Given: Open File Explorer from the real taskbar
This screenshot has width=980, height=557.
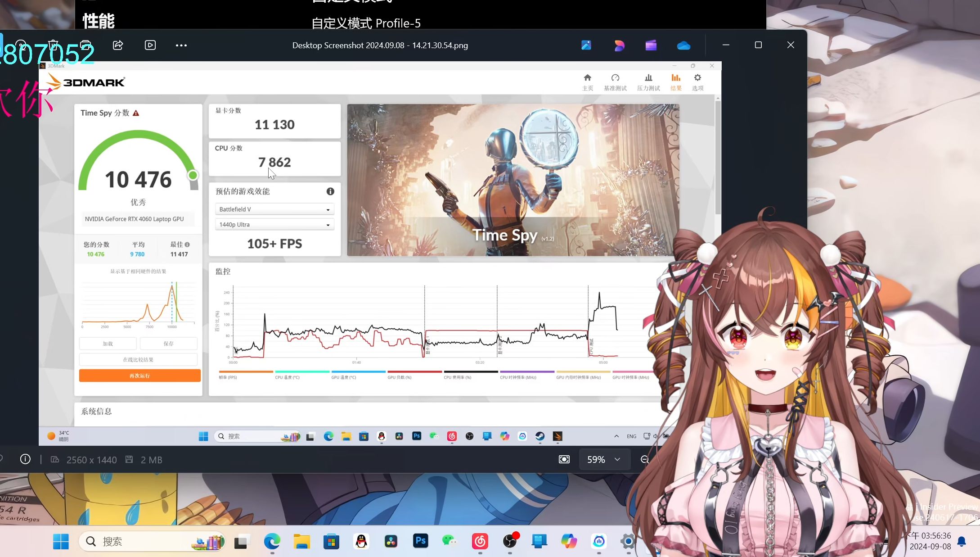Looking at the screenshot, I should (301, 541).
